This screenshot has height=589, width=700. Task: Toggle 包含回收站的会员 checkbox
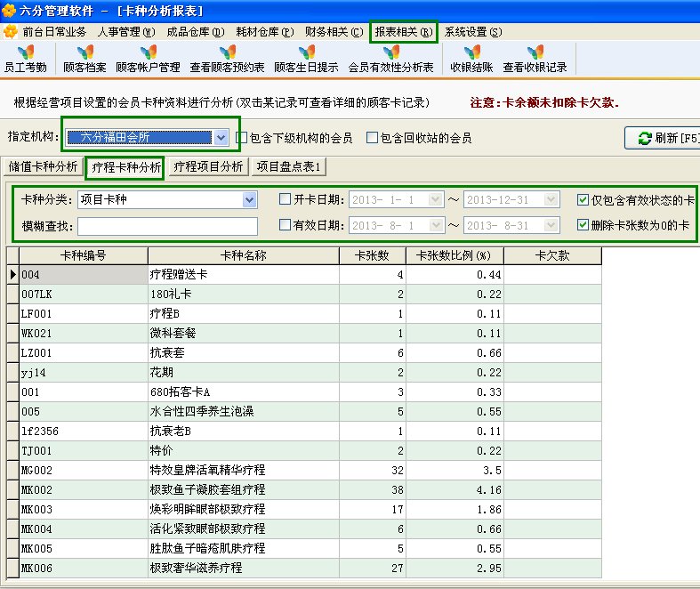(372, 138)
